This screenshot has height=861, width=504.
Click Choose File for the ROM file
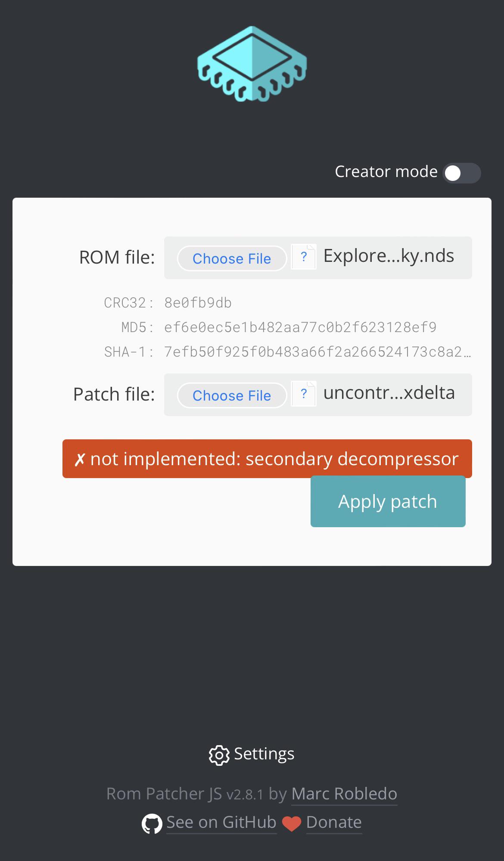(232, 258)
